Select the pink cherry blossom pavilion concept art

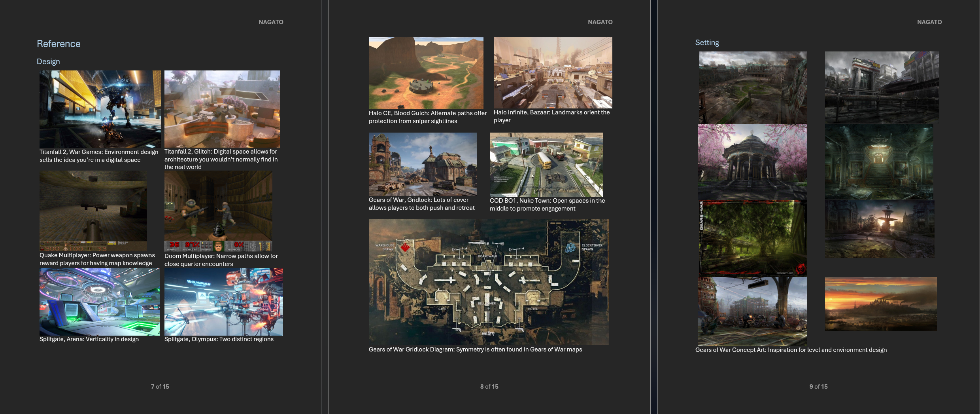tap(752, 162)
